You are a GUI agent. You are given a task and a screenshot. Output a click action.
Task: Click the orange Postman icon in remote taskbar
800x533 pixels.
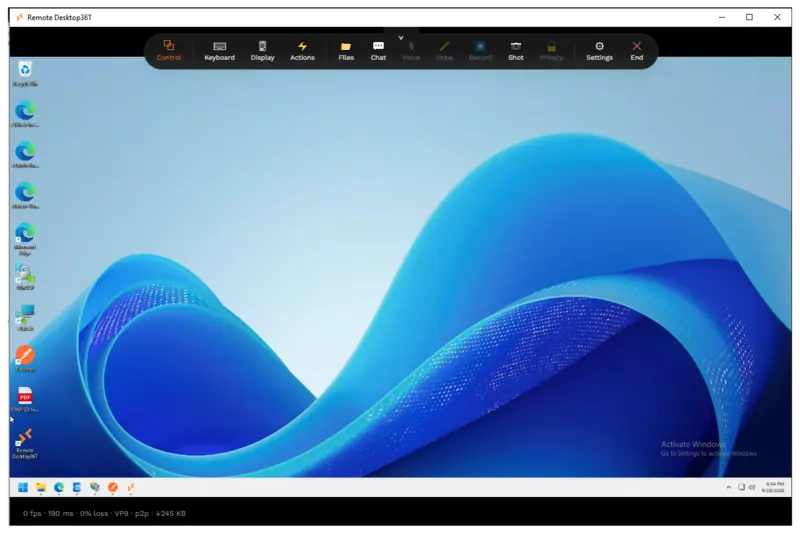(113, 488)
